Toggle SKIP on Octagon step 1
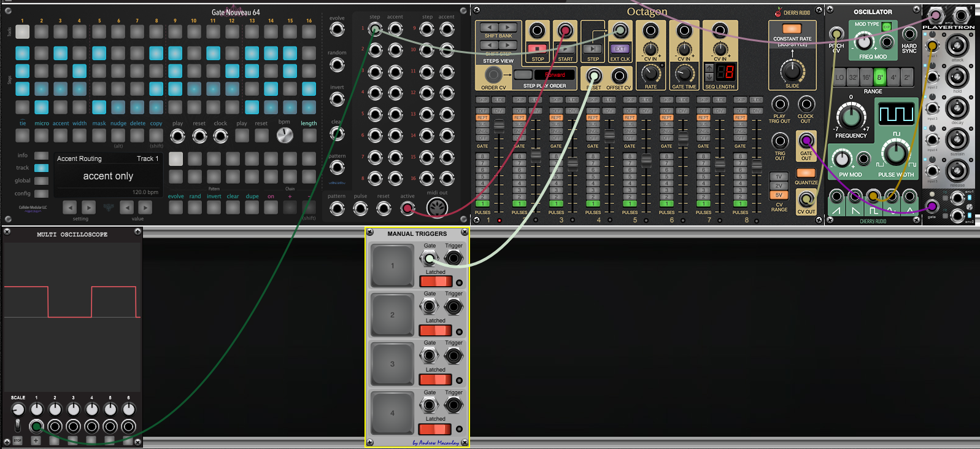The height and width of the screenshot is (449, 980). [x=482, y=100]
